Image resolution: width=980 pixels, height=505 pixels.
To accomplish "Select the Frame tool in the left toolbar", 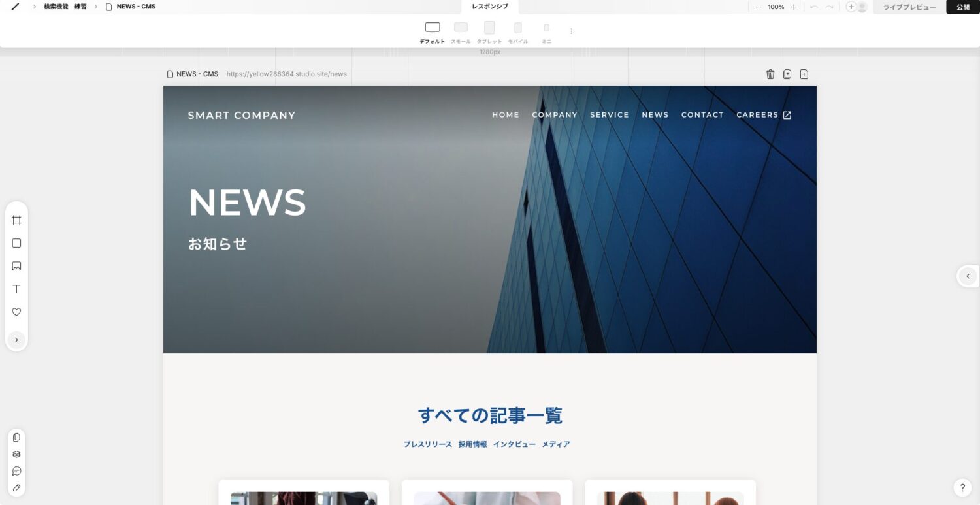I will pos(16,220).
